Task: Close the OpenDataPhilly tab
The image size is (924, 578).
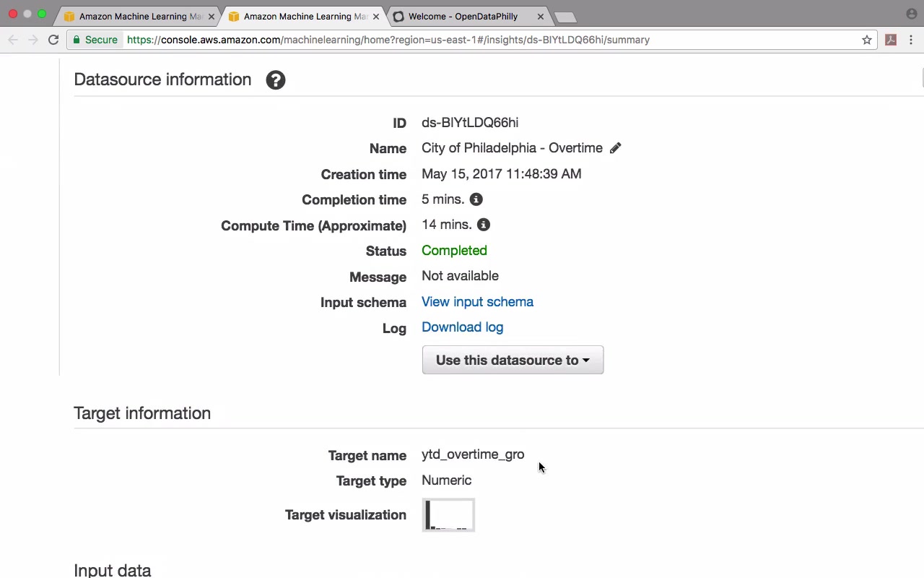Action: point(540,16)
